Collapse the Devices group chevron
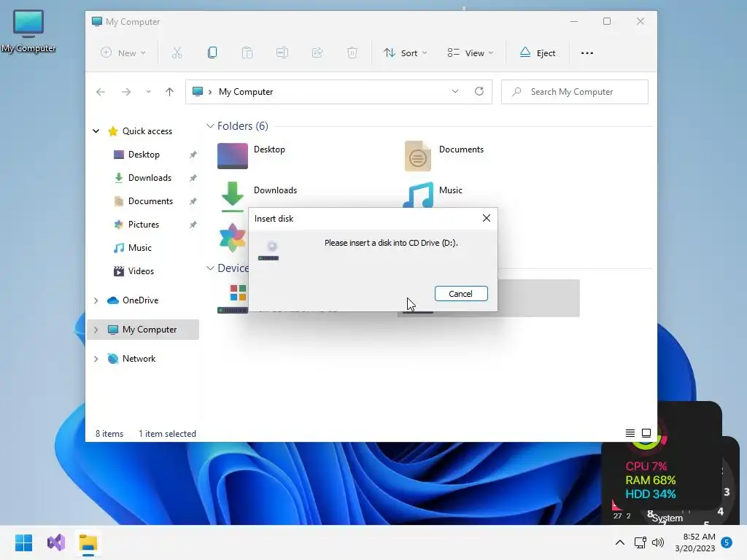 pyautogui.click(x=210, y=268)
